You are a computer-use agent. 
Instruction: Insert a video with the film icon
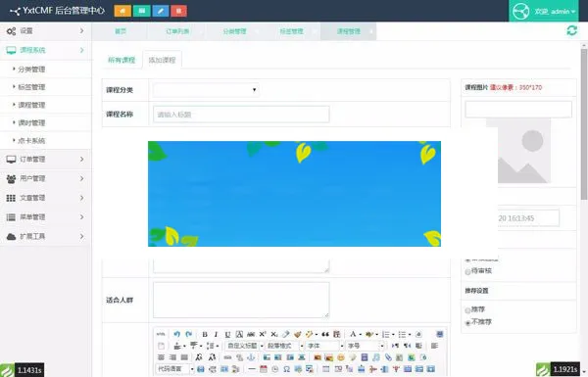tap(365, 357)
